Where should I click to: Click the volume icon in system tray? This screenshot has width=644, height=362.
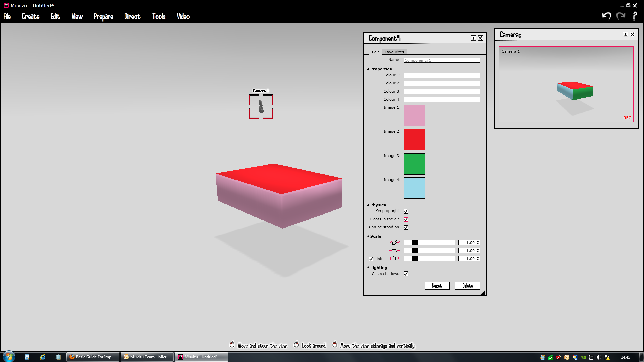(x=599, y=357)
